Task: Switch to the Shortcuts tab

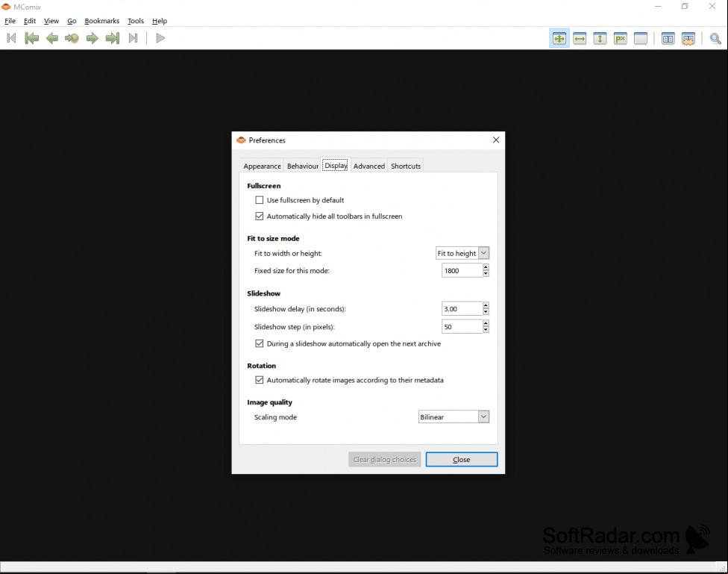Action: (406, 166)
